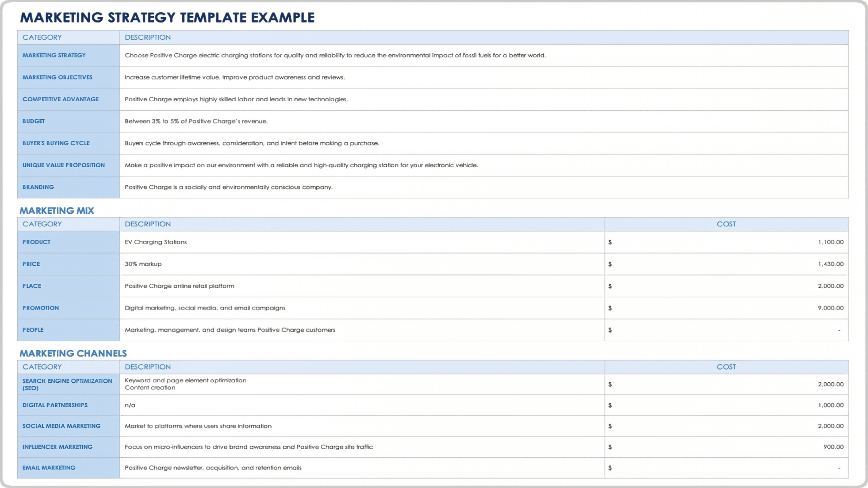Click the INFLUENCER MARKETING category cell

point(68,447)
